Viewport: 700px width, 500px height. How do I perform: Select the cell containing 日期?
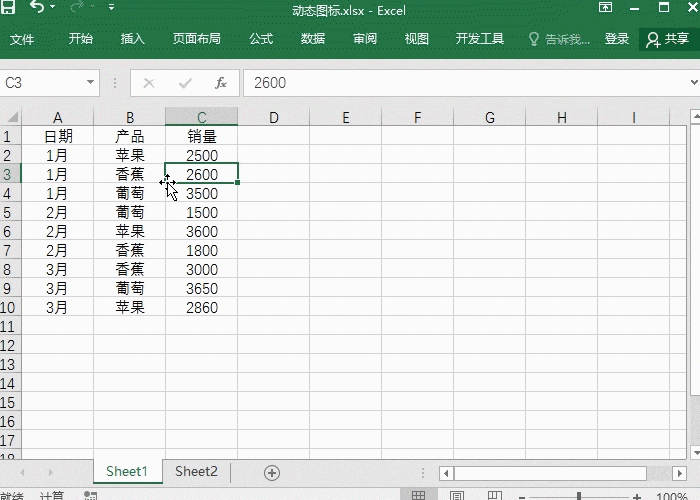[58, 136]
